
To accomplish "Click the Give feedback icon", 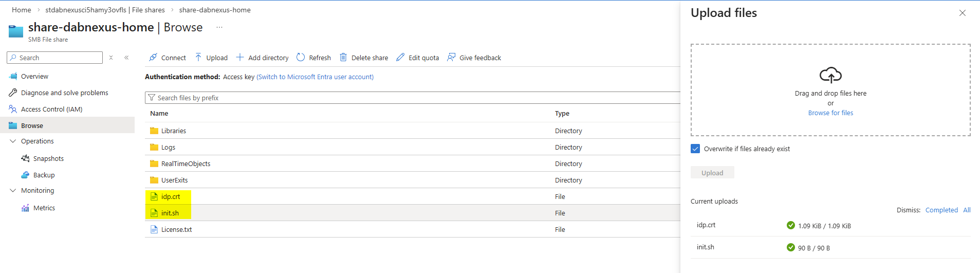I will 451,58.
